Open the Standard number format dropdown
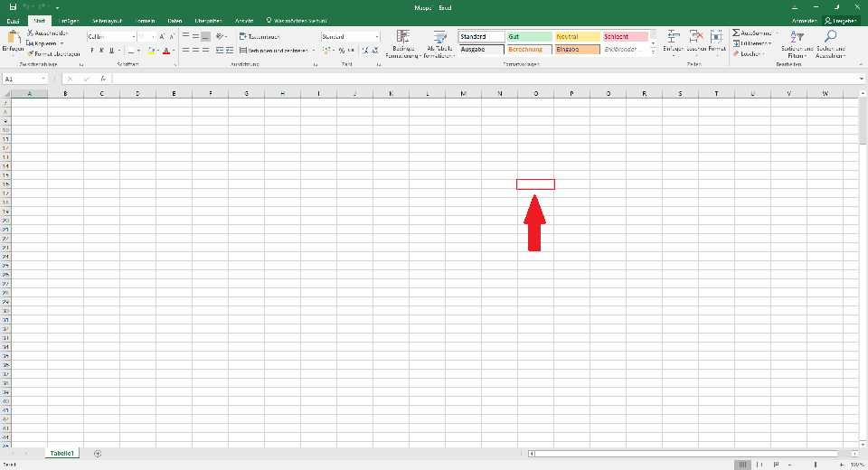Viewport: 868px width, 470px height. pos(377,36)
